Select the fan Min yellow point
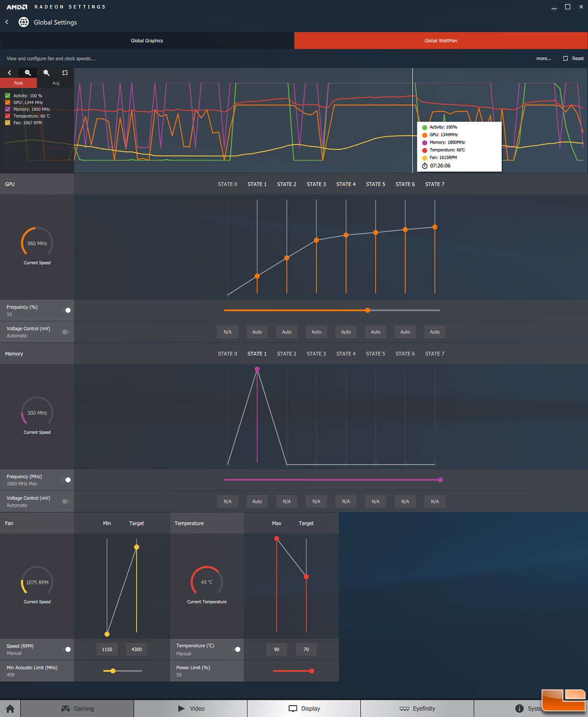 (107, 634)
